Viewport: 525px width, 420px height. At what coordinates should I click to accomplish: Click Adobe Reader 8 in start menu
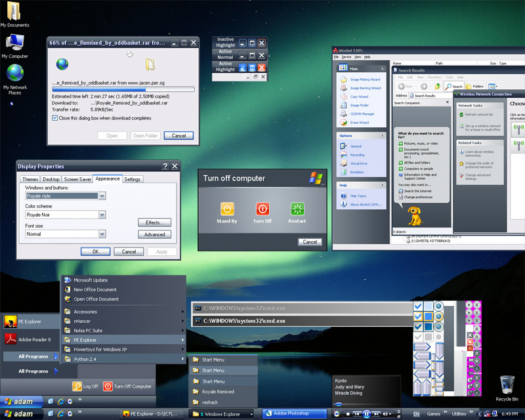click(29, 339)
